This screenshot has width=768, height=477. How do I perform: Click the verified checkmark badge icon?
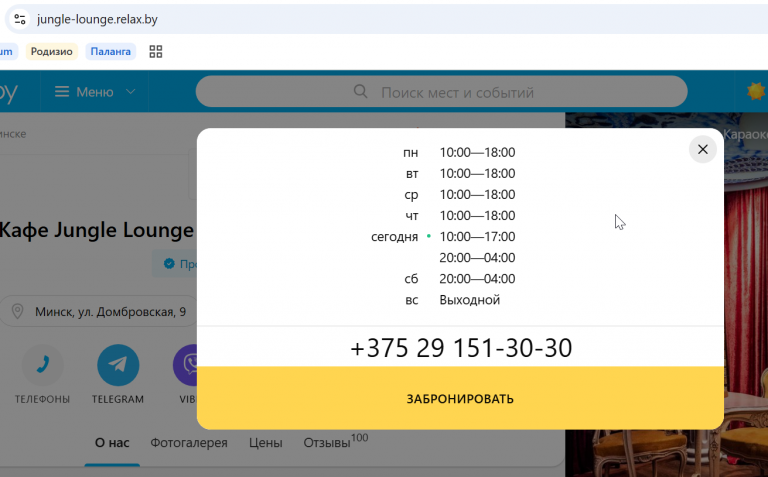pos(169,264)
